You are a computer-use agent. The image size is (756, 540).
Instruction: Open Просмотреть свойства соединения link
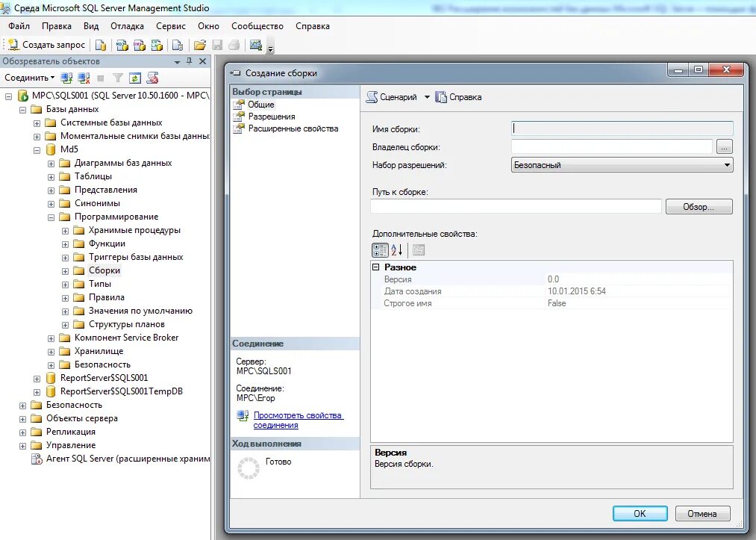[x=299, y=420]
